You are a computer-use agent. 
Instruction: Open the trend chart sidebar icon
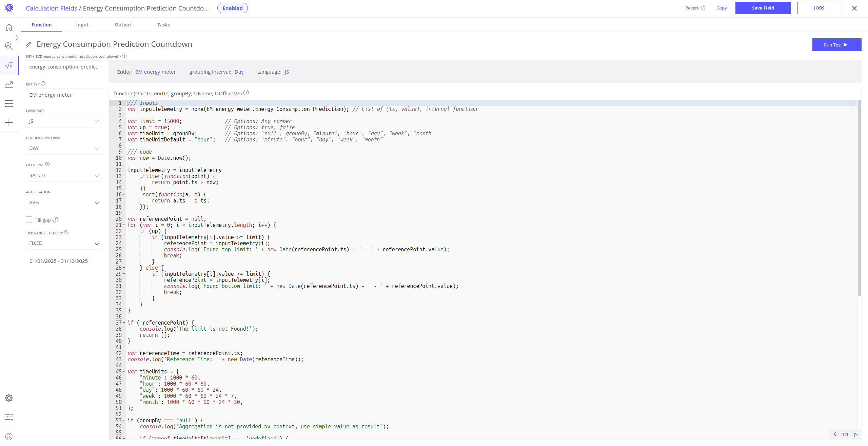pyautogui.click(x=9, y=84)
